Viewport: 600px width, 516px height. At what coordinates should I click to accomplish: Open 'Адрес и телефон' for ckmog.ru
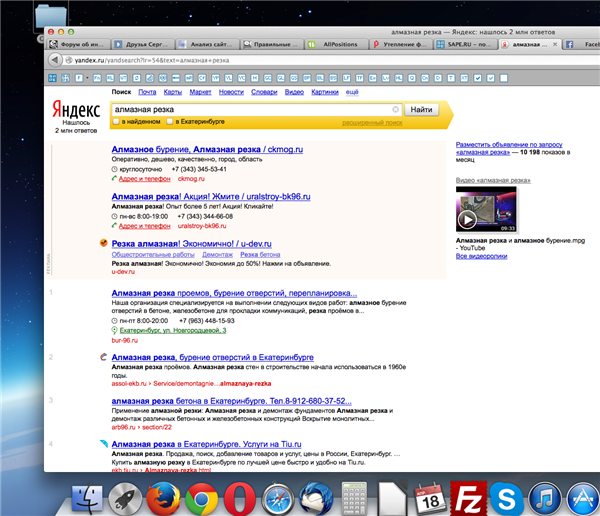pyautogui.click(x=145, y=179)
